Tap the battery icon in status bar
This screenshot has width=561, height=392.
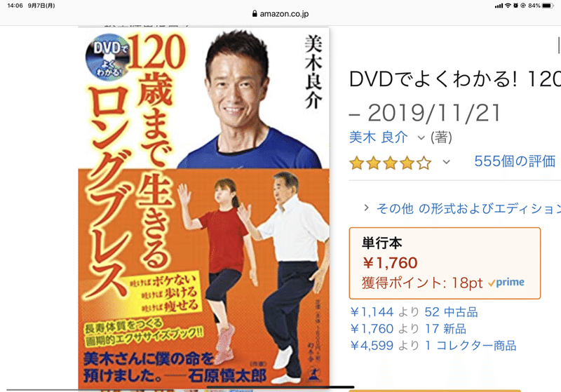coord(548,6)
